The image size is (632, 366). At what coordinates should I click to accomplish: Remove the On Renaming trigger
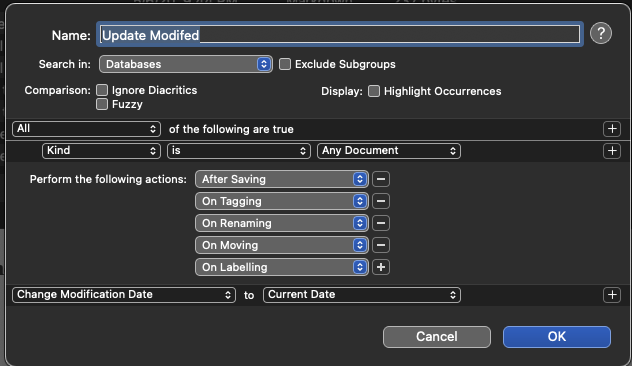click(x=381, y=223)
